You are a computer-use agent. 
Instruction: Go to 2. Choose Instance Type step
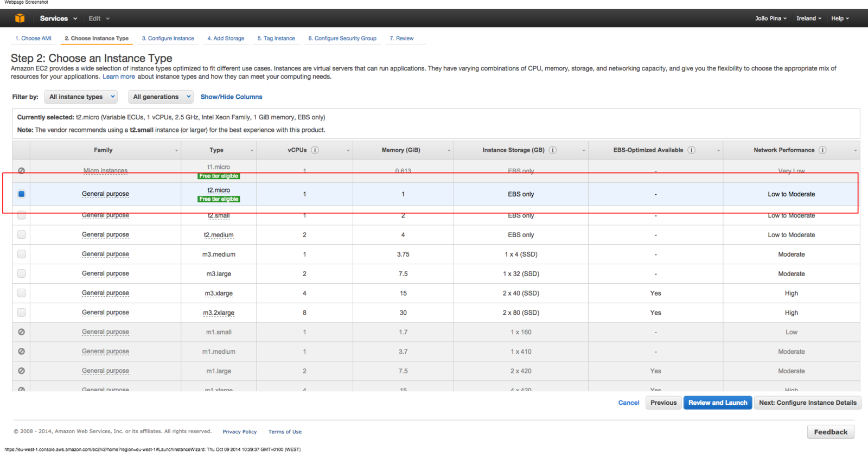pos(97,39)
